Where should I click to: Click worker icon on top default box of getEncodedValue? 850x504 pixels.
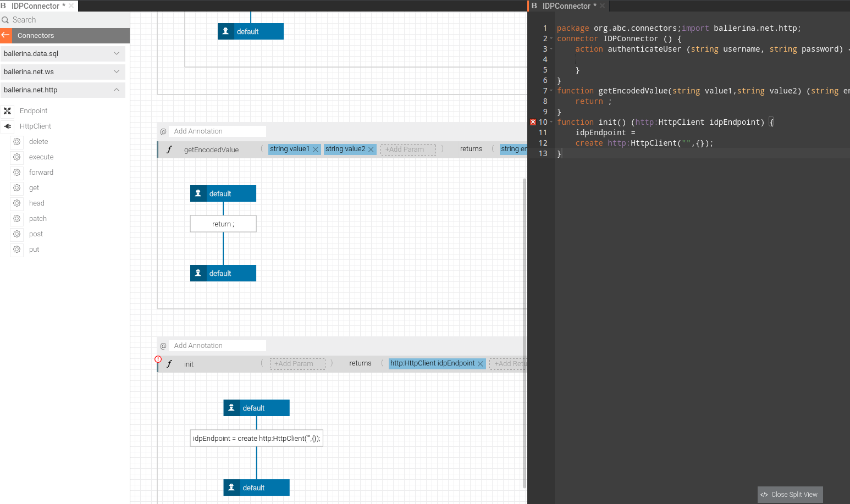(x=198, y=193)
